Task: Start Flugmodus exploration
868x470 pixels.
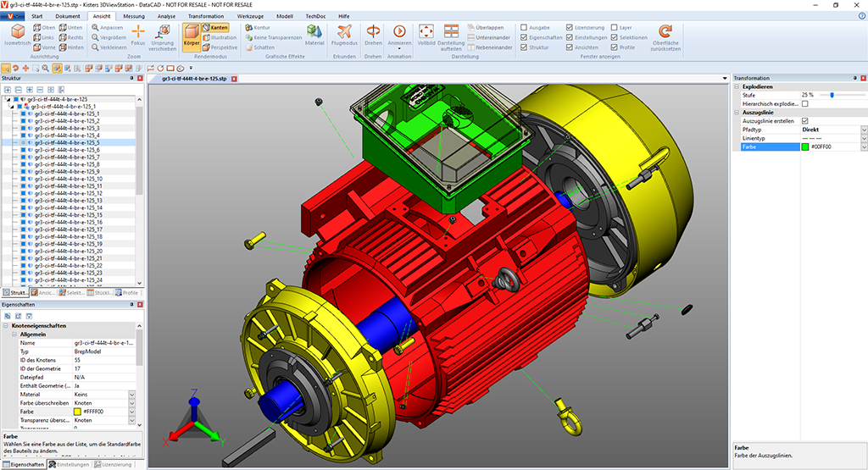Action: 344,34
